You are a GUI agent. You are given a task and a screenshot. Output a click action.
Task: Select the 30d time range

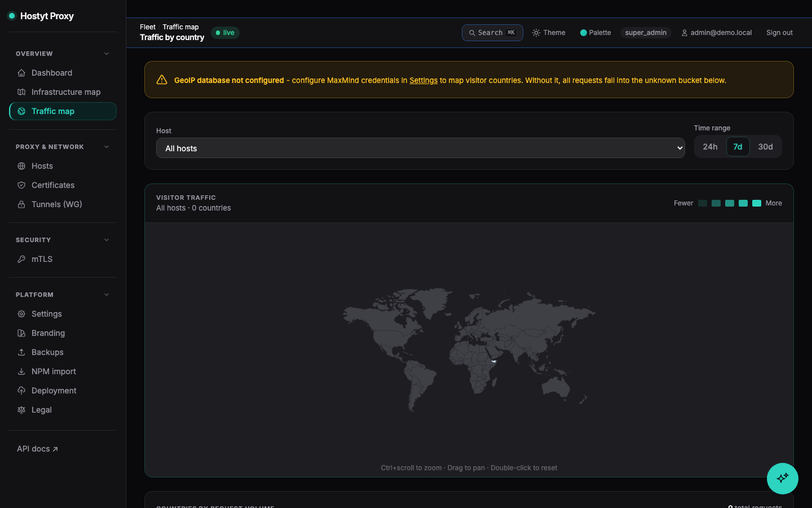click(765, 147)
